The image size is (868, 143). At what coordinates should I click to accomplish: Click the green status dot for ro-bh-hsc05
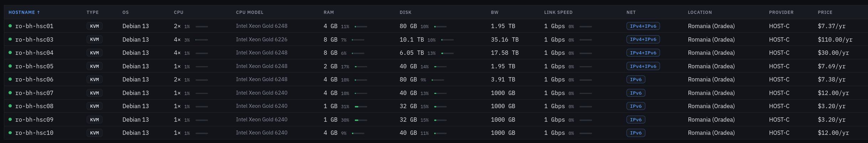click(10, 66)
